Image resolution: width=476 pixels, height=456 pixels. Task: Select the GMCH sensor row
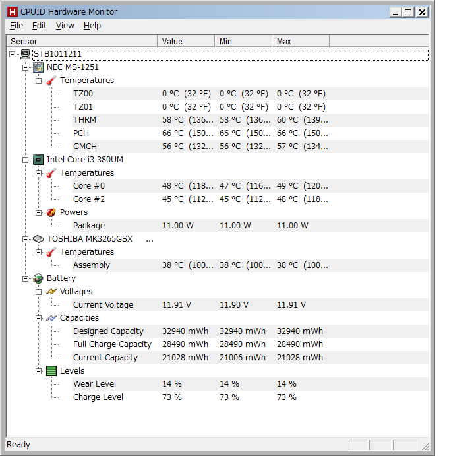[250, 147]
